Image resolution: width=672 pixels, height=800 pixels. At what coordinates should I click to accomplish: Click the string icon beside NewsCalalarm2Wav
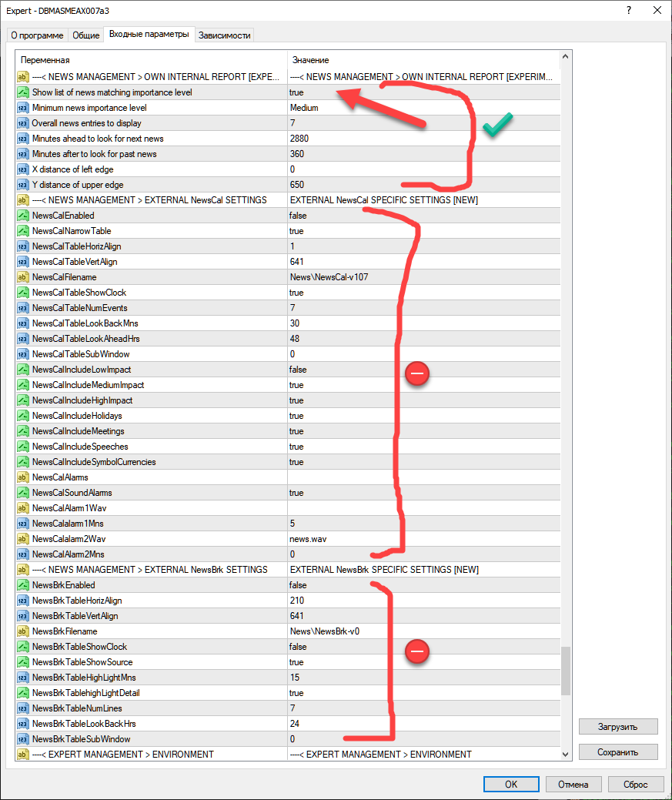(x=22, y=539)
